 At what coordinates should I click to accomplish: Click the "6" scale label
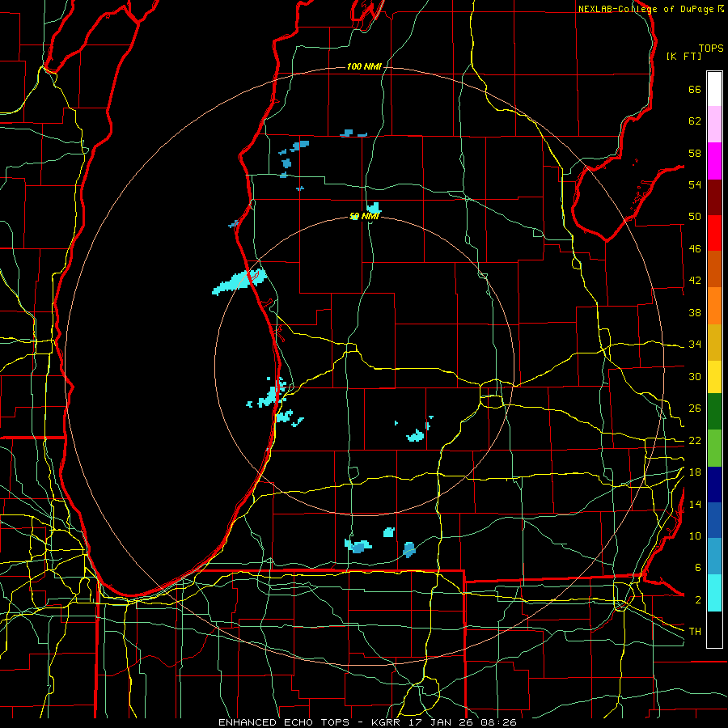pos(697,568)
